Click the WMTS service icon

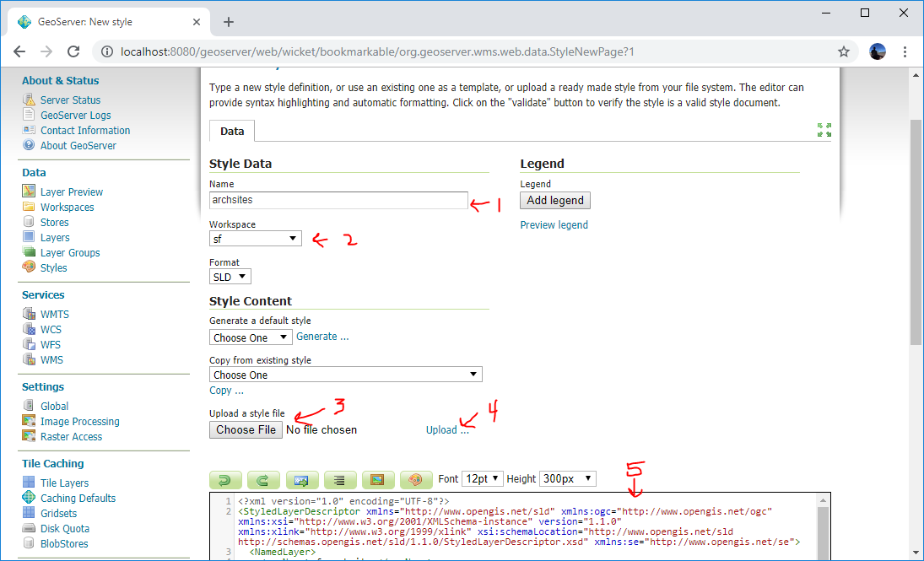[29, 314]
